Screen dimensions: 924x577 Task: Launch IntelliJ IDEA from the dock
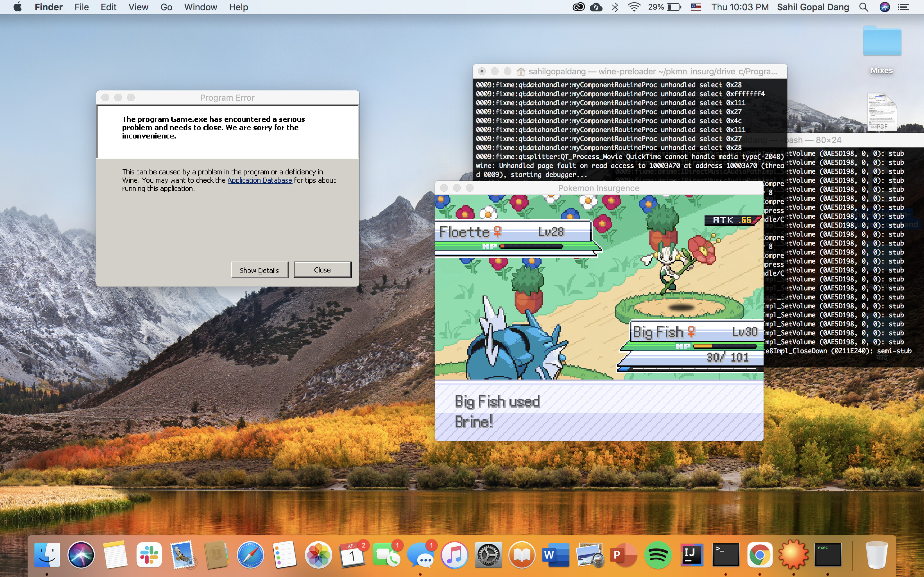coord(691,555)
